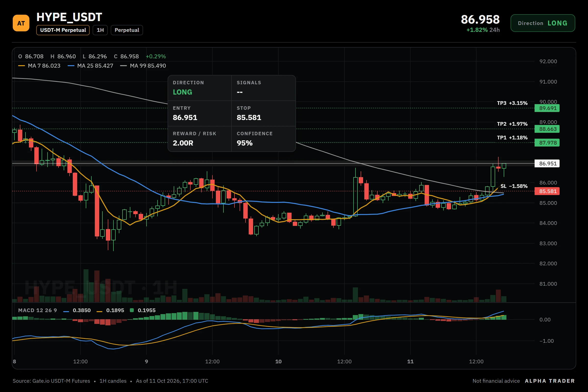Click the date 9 axis label
This screenshot has height=392, width=588.
pyautogui.click(x=147, y=362)
